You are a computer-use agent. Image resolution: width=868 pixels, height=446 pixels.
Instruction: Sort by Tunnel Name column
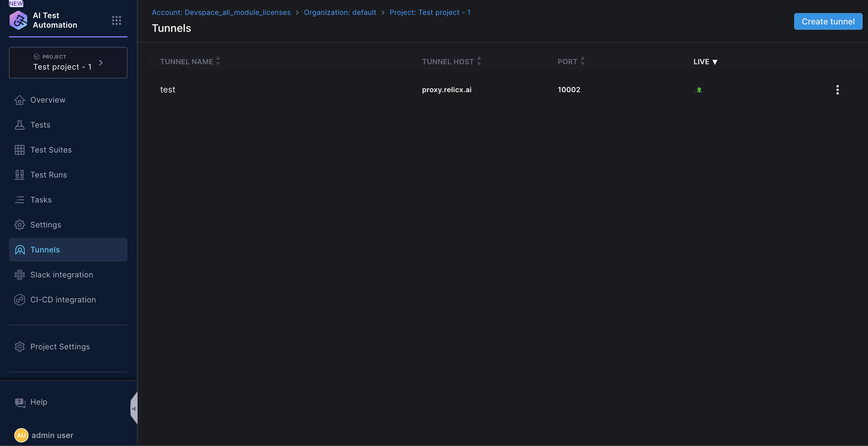218,61
